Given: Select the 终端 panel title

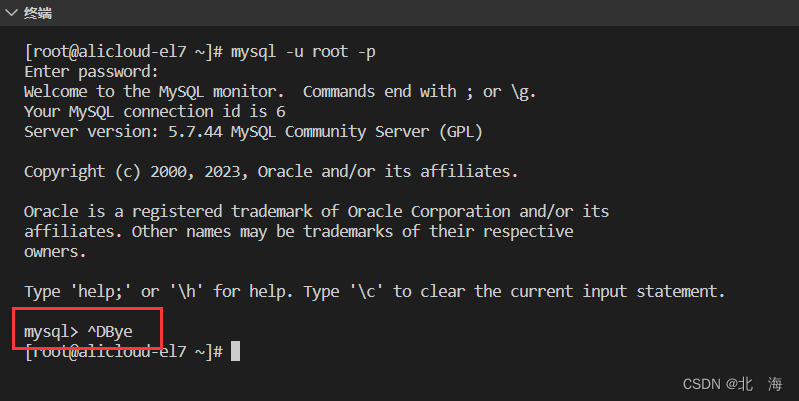Looking at the screenshot, I should [x=38, y=13].
